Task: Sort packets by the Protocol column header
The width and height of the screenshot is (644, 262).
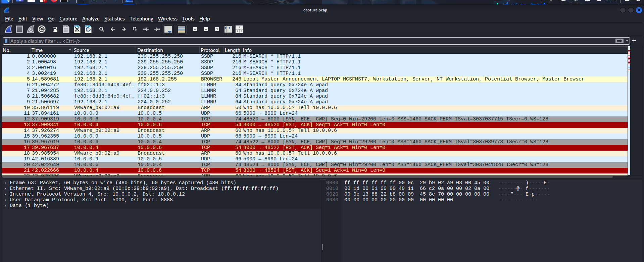Action: coord(210,50)
